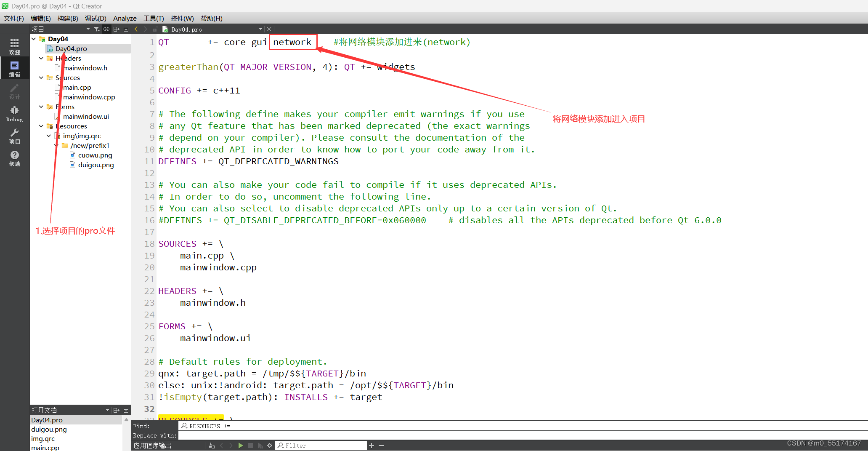The height and width of the screenshot is (451, 868).
Task: Collapse the img\img.qrc node
Action: click(x=49, y=136)
